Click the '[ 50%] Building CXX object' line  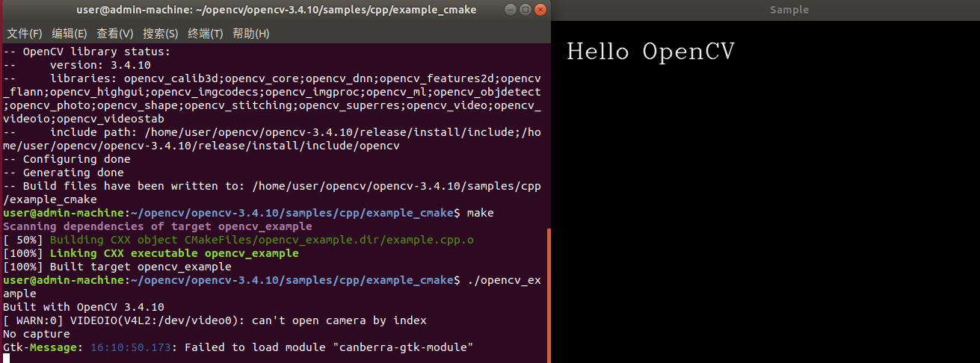point(238,240)
